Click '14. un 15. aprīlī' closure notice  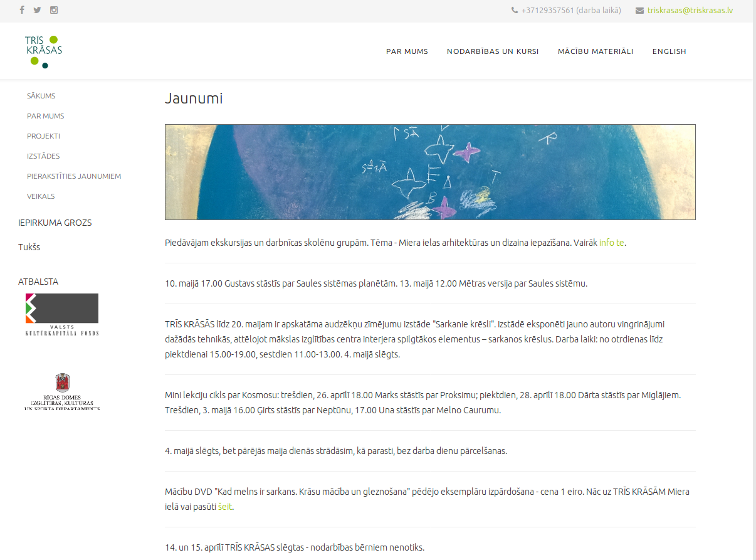click(295, 547)
